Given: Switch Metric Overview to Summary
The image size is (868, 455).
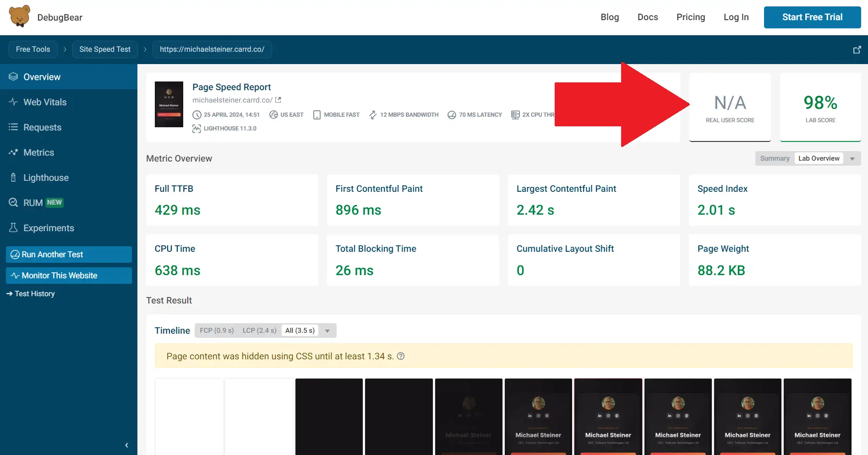Looking at the screenshot, I should tap(775, 158).
